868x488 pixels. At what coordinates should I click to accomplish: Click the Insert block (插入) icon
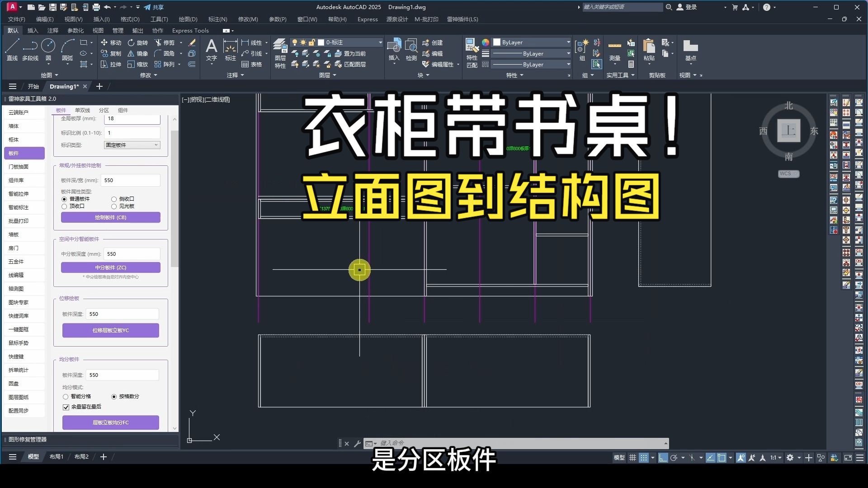[394, 50]
